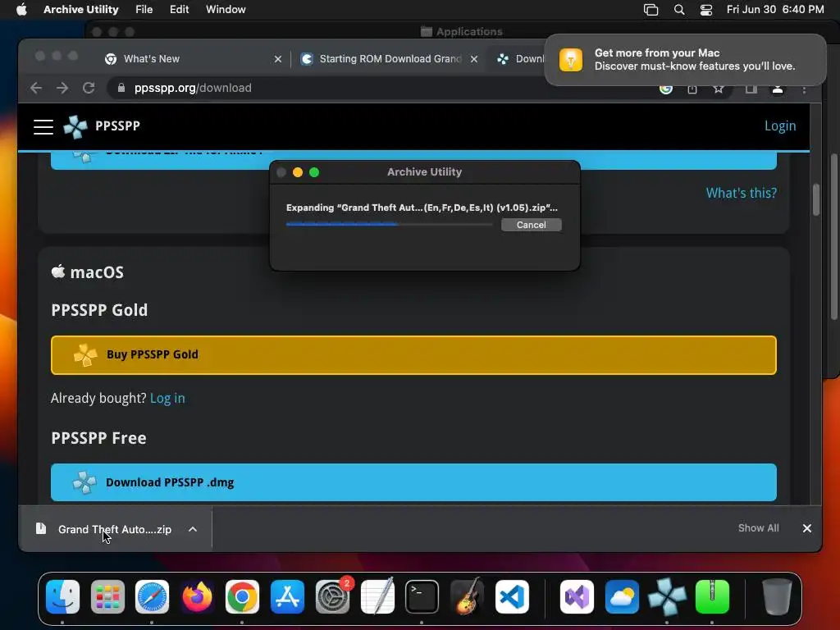This screenshot has height=630, width=840.
Task: Click the expanding progress bar
Action: pos(389,225)
